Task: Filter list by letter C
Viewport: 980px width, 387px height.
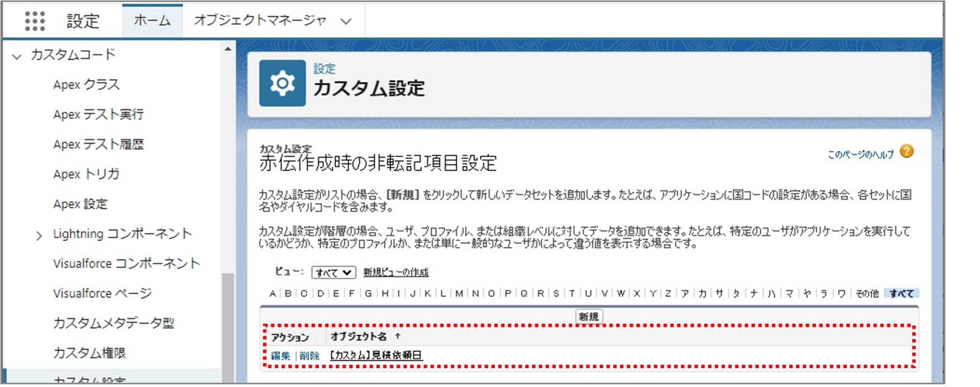Action: 304,293
